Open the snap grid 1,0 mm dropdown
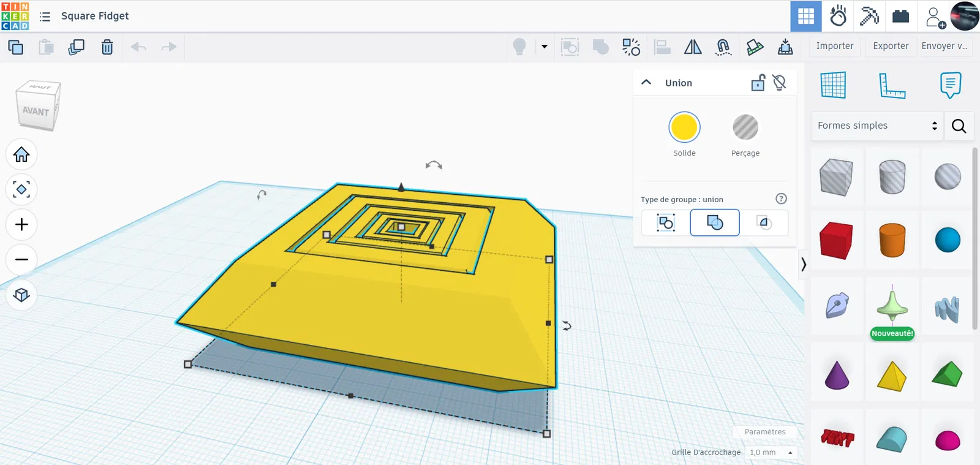This screenshot has height=465, width=980. click(771, 452)
